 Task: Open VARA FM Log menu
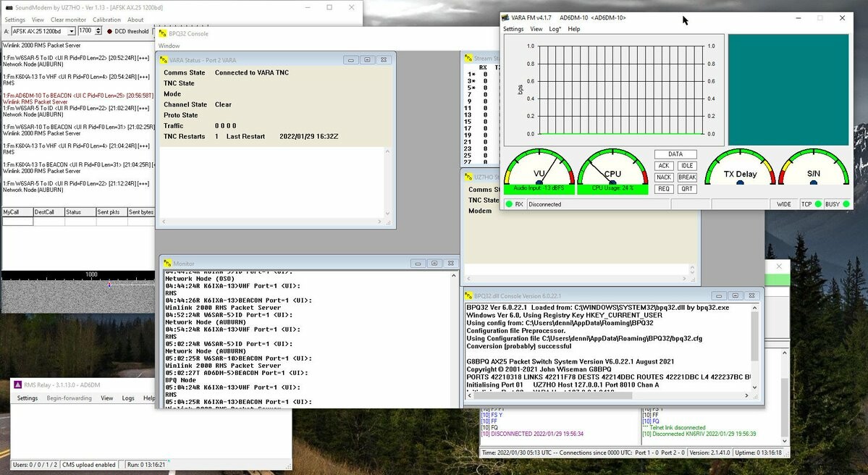555,30
